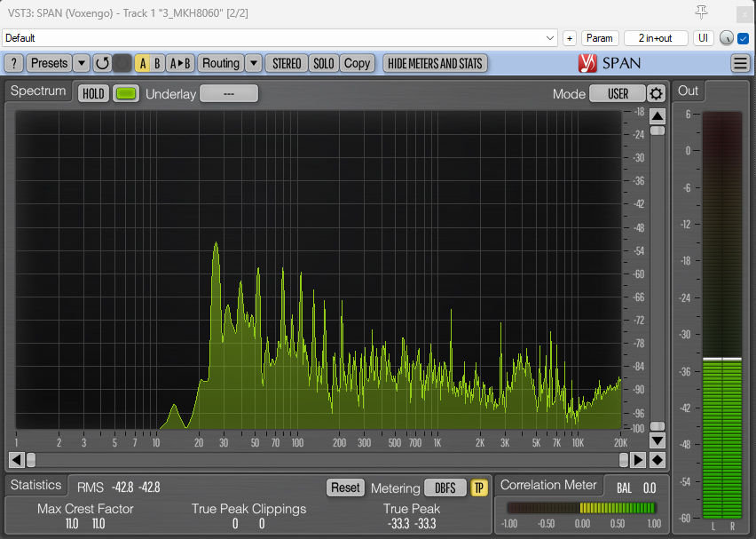Click the horizontal zoom diamond icon
The image size is (756, 539).
pos(658,460)
